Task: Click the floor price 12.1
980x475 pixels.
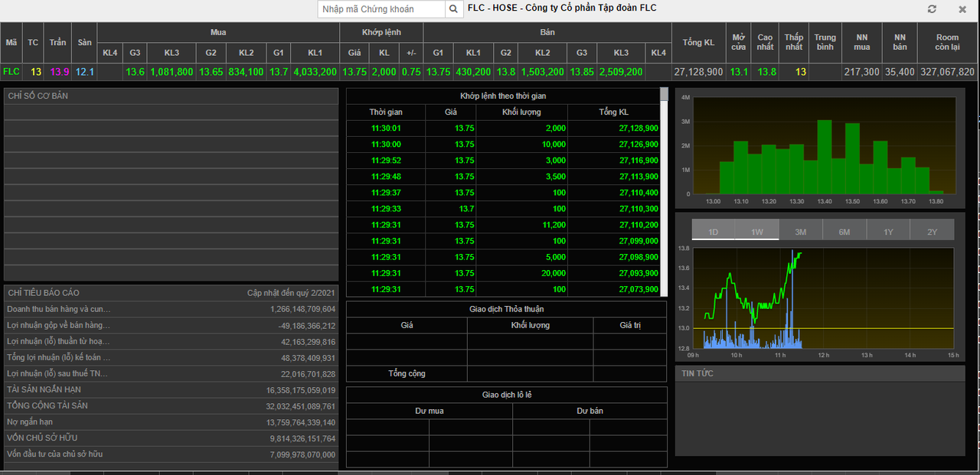Action: pyautogui.click(x=85, y=72)
